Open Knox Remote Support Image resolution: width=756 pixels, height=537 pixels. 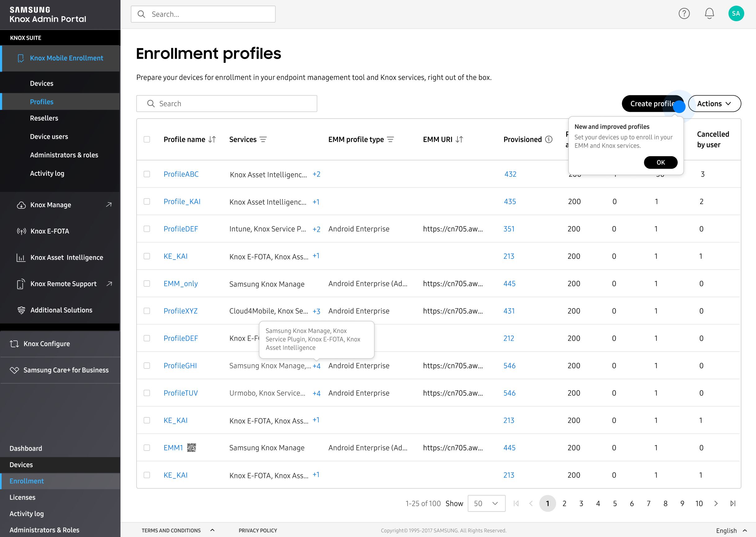[63, 284]
